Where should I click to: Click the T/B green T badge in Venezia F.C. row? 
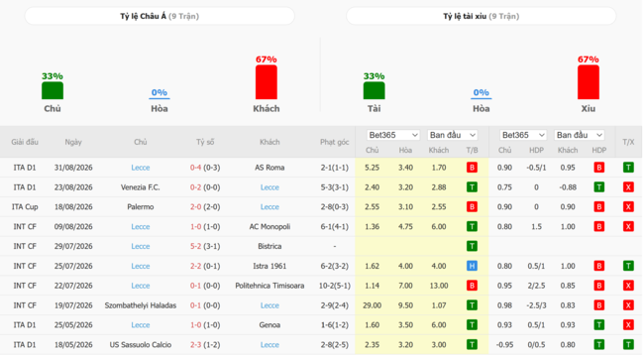pyautogui.click(x=472, y=187)
